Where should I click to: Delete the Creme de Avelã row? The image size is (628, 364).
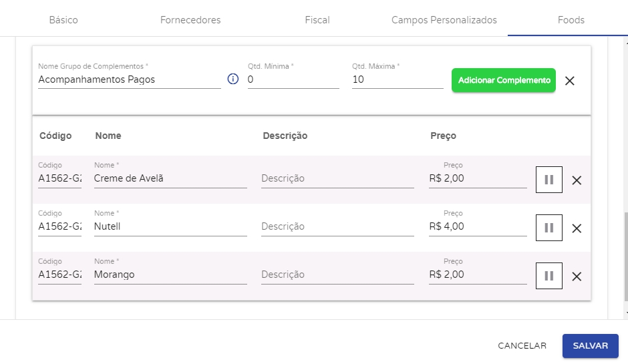(577, 180)
